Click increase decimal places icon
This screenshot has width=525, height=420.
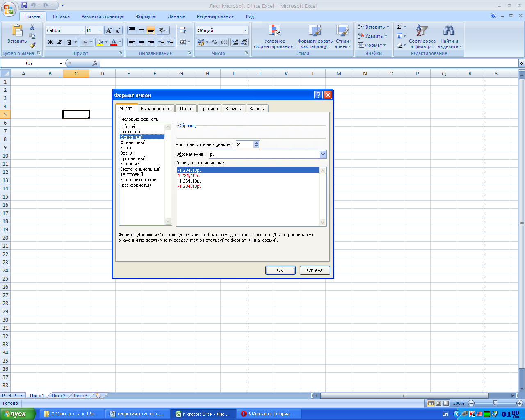[x=235, y=42]
